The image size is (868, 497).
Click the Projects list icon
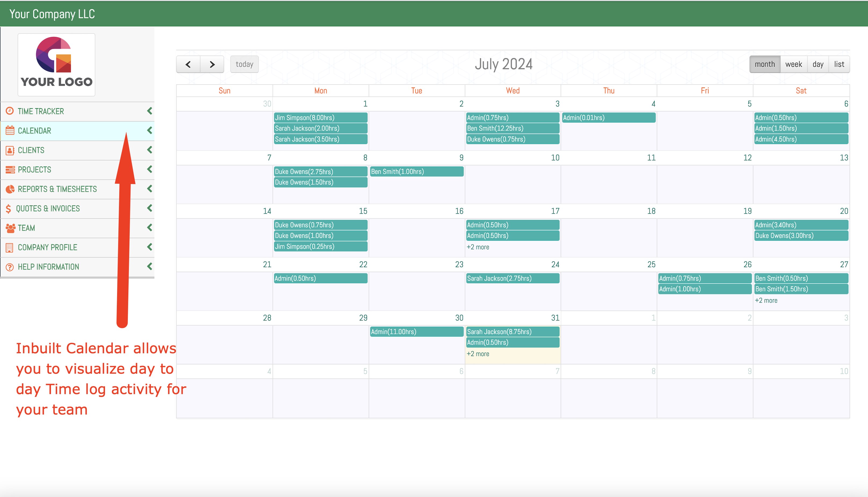10,170
